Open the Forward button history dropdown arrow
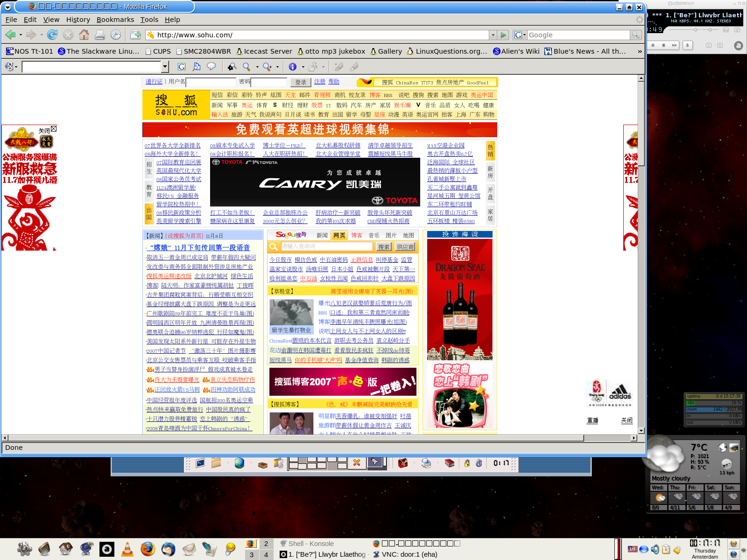 [41, 35]
